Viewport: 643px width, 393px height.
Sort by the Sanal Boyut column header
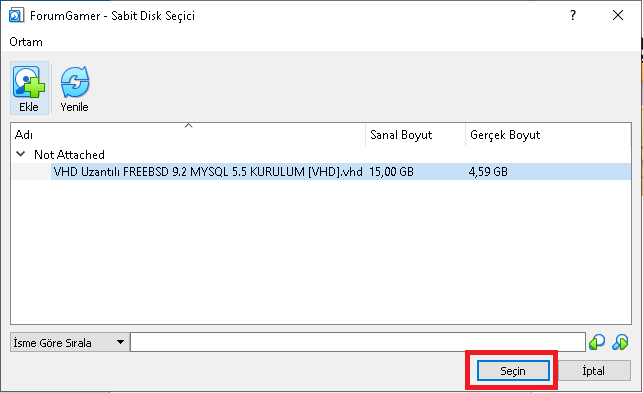tap(415, 135)
